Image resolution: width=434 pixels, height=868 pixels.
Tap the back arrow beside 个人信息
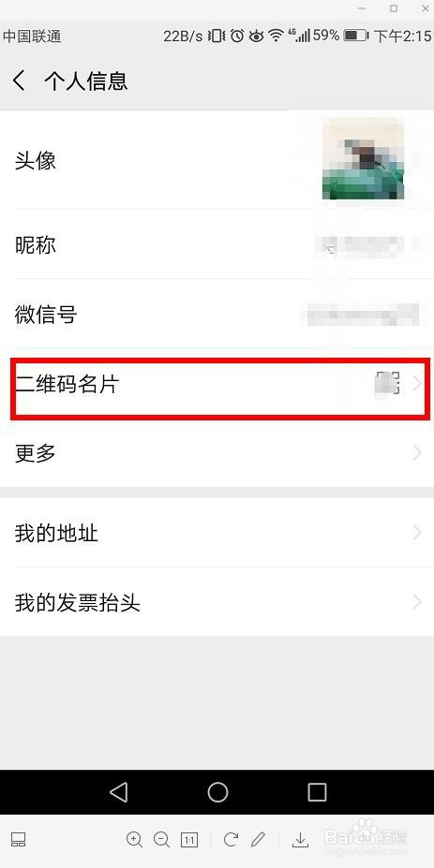pos(19,81)
